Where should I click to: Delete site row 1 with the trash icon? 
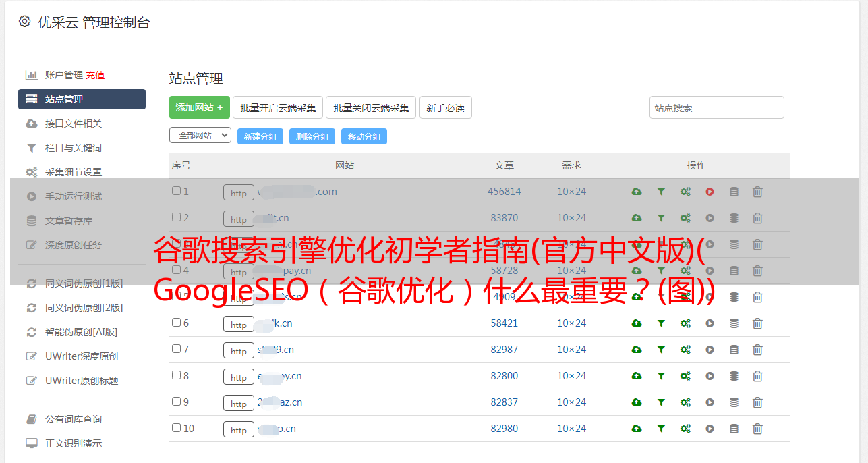tap(757, 192)
